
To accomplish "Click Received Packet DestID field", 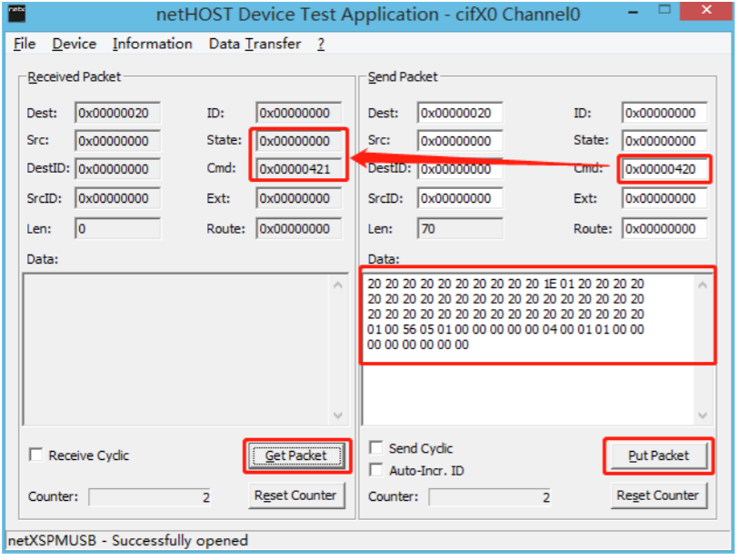I will click(x=117, y=169).
